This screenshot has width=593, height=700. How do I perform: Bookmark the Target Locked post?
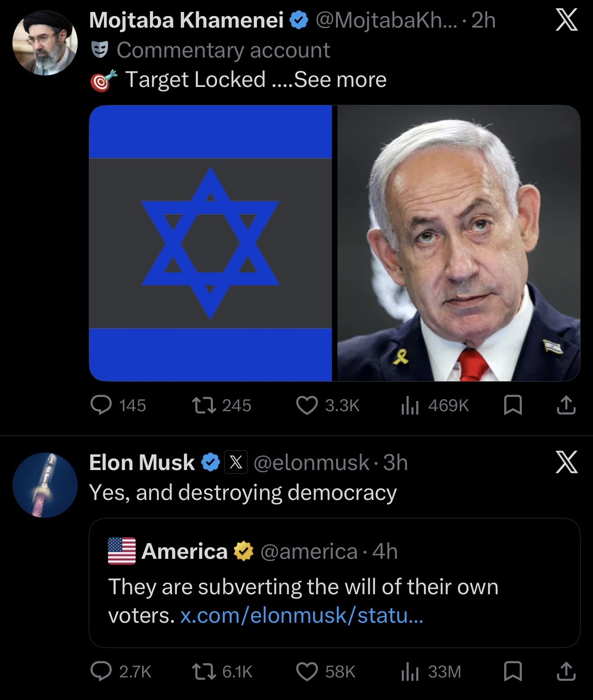[513, 405]
